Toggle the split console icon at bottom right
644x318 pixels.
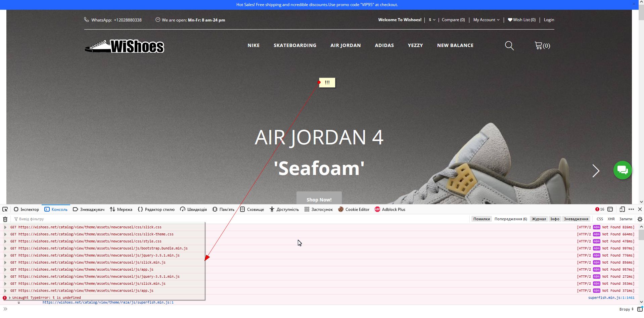tap(640, 309)
